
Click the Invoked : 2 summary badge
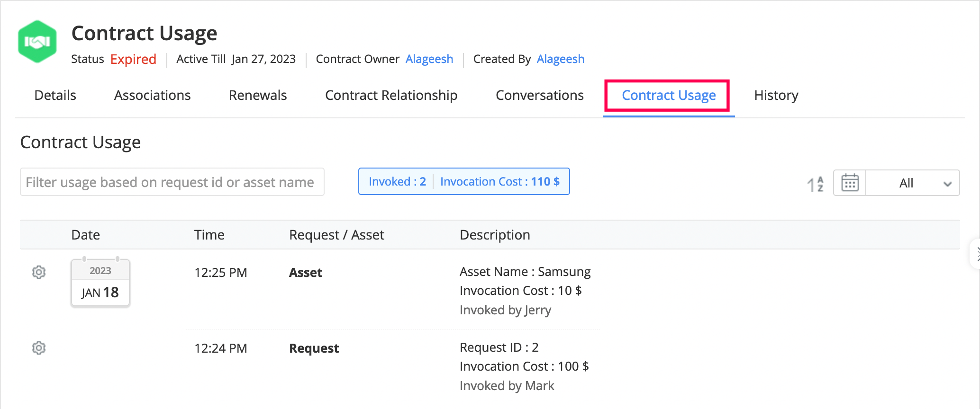(397, 182)
